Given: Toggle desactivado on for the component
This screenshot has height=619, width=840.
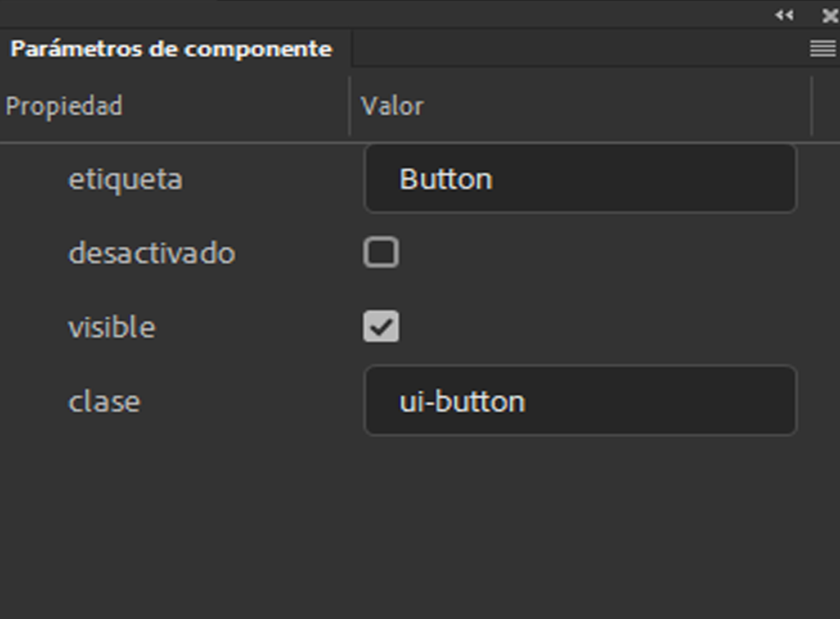Looking at the screenshot, I should [x=380, y=252].
